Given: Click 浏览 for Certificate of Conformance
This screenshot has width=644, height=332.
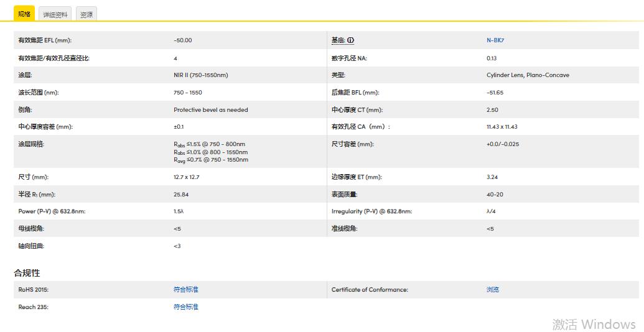Looking at the screenshot, I should [x=492, y=290].
